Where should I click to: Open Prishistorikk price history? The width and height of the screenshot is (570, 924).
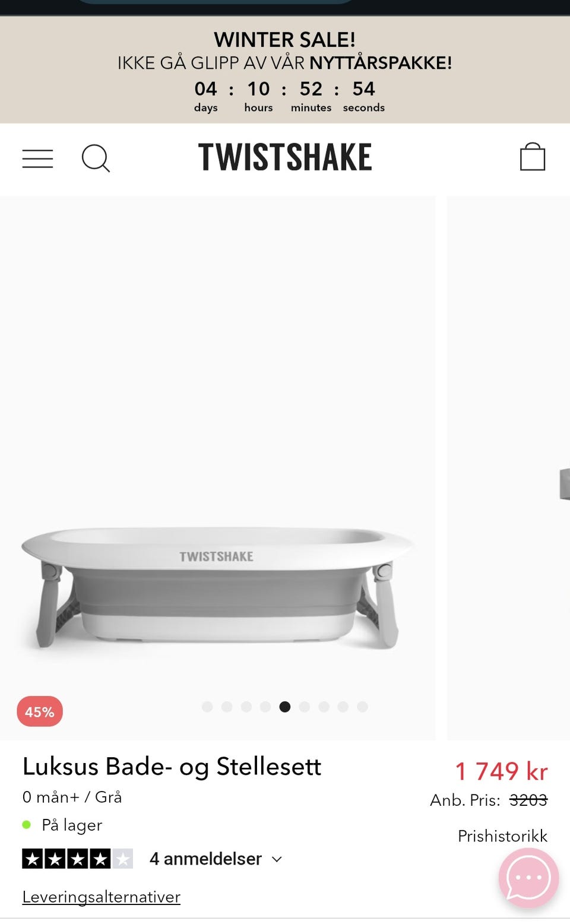click(502, 836)
